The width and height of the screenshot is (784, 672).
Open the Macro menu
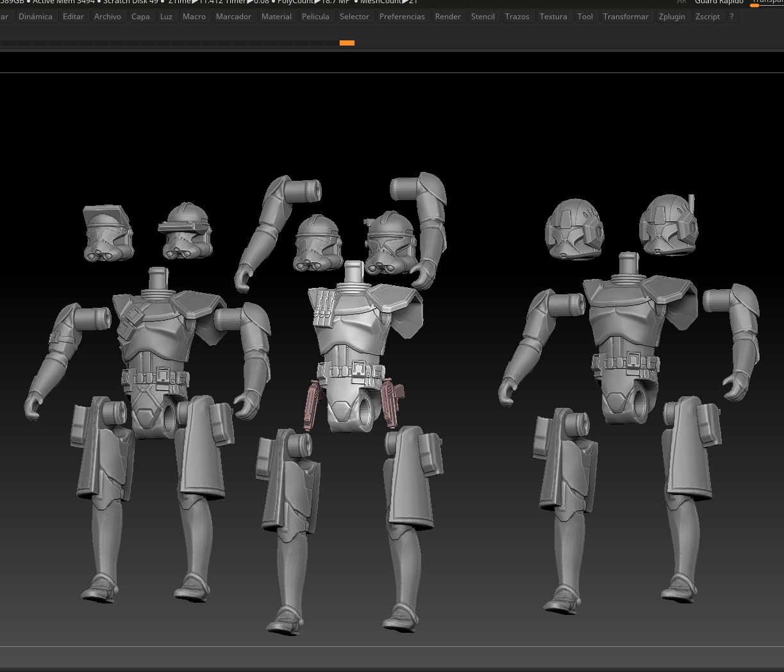194,16
